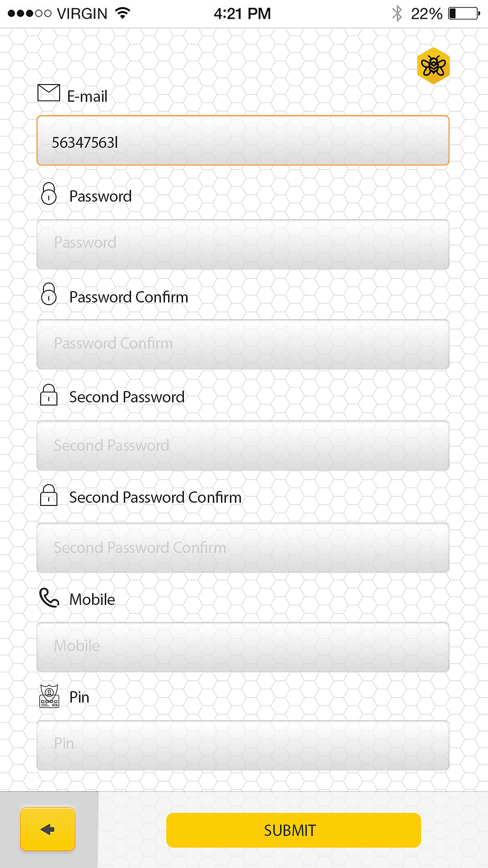Tap the yellow bee logo icon
This screenshot has width=488, height=868.
point(433,66)
